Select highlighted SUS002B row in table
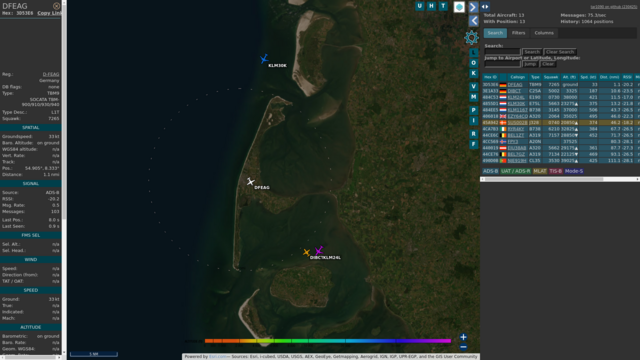Viewport: 640px width, 360px height. click(x=560, y=122)
